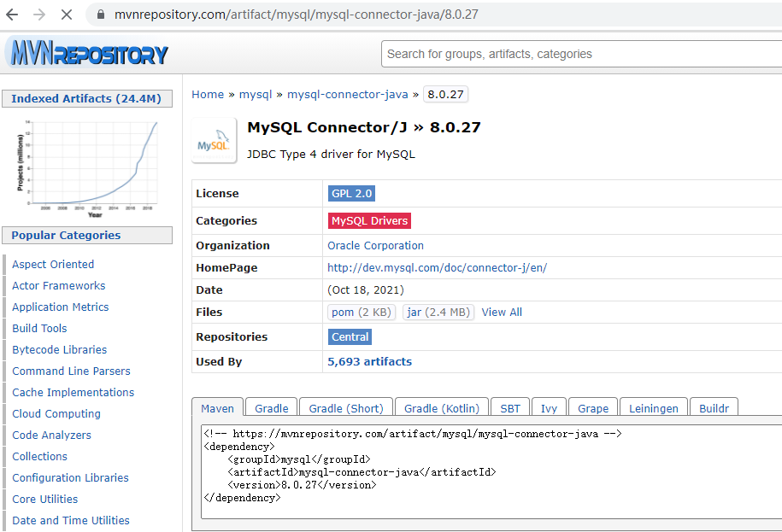
Task: Open the GPL 2.0 license tag
Action: 351,193
